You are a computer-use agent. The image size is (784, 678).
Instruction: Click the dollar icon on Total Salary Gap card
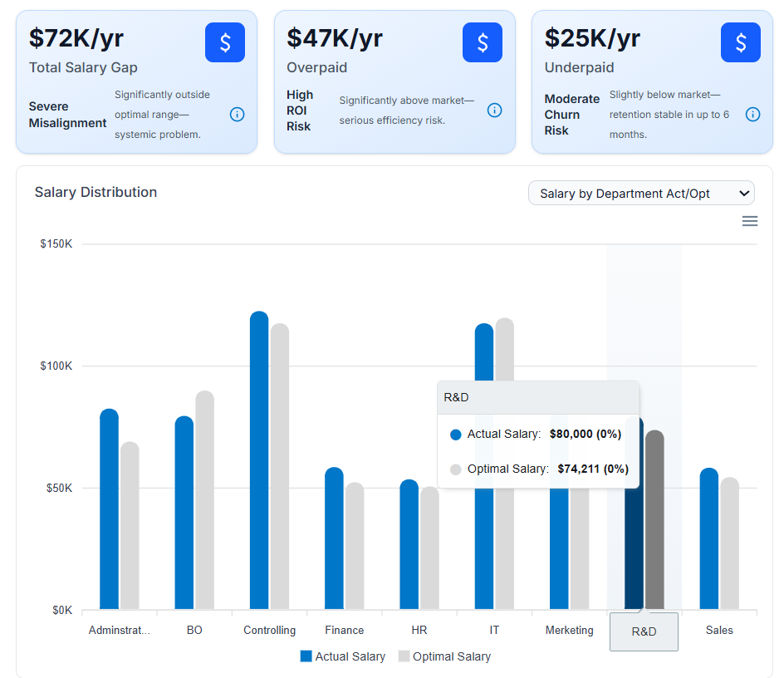(225, 42)
